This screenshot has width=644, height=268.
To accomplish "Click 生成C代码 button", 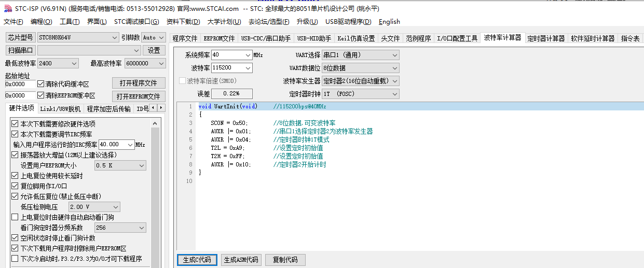I will pos(197,260).
